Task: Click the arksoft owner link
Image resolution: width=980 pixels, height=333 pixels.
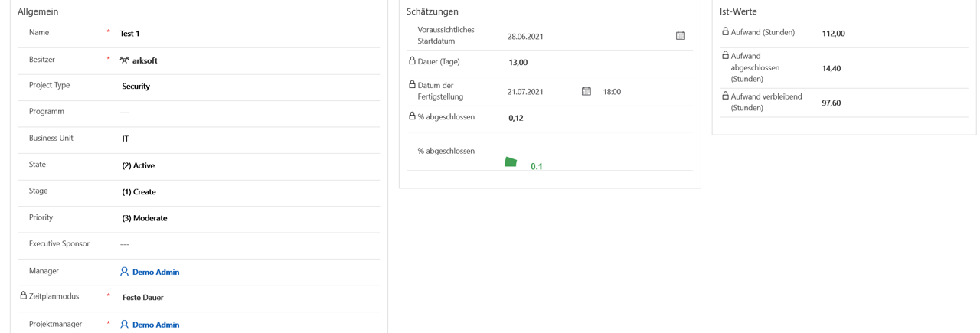Action: click(x=145, y=60)
